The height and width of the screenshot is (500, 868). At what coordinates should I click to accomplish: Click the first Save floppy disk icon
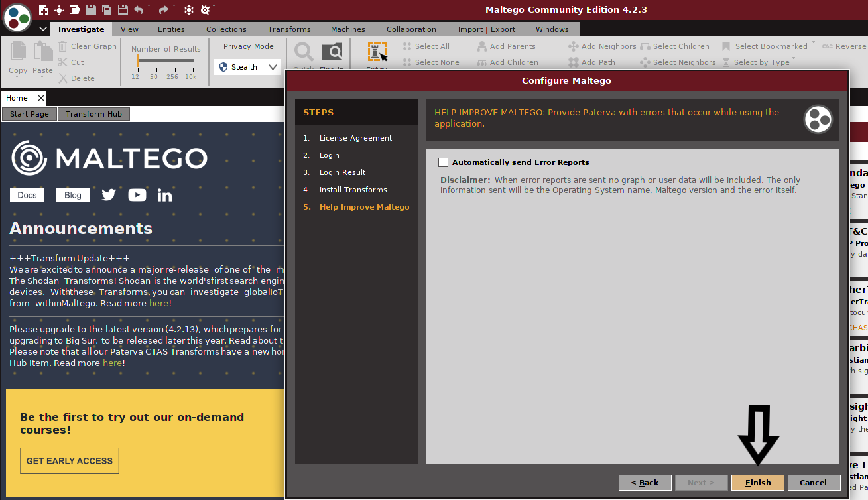tap(91, 10)
